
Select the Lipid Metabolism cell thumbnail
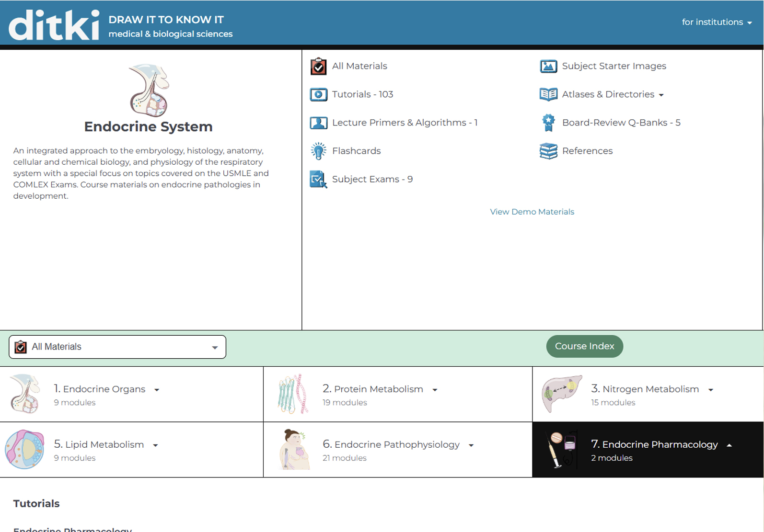click(x=25, y=449)
